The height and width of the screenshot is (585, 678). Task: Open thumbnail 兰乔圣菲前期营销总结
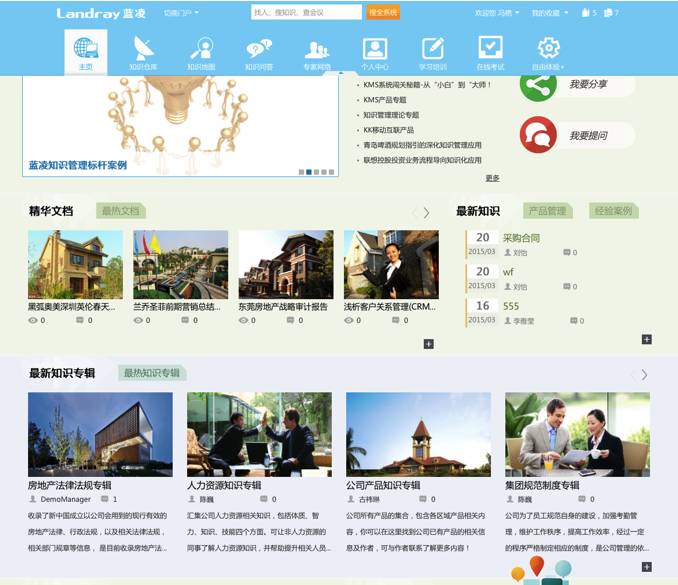click(181, 264)
